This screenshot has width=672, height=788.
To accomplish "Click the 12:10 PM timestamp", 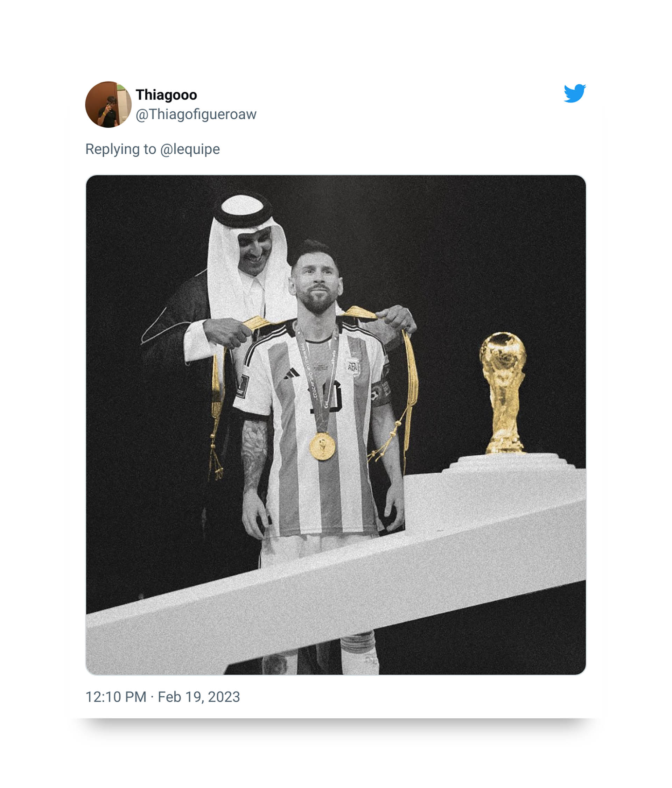I will coord(115,697).
